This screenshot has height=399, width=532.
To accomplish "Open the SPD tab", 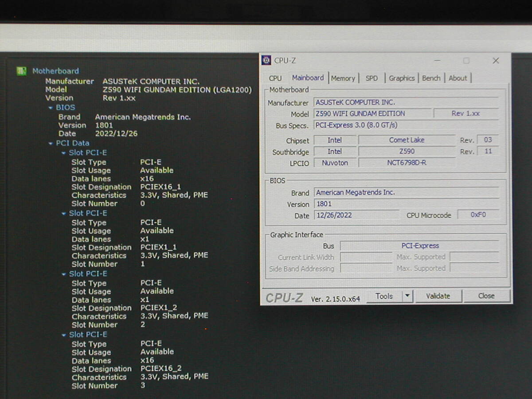I will click(372, 78).
